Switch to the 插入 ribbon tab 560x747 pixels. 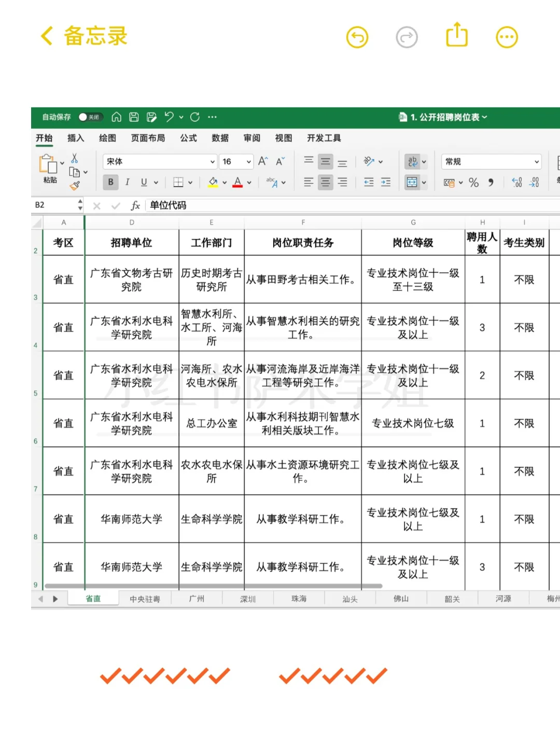pos(76,138)
